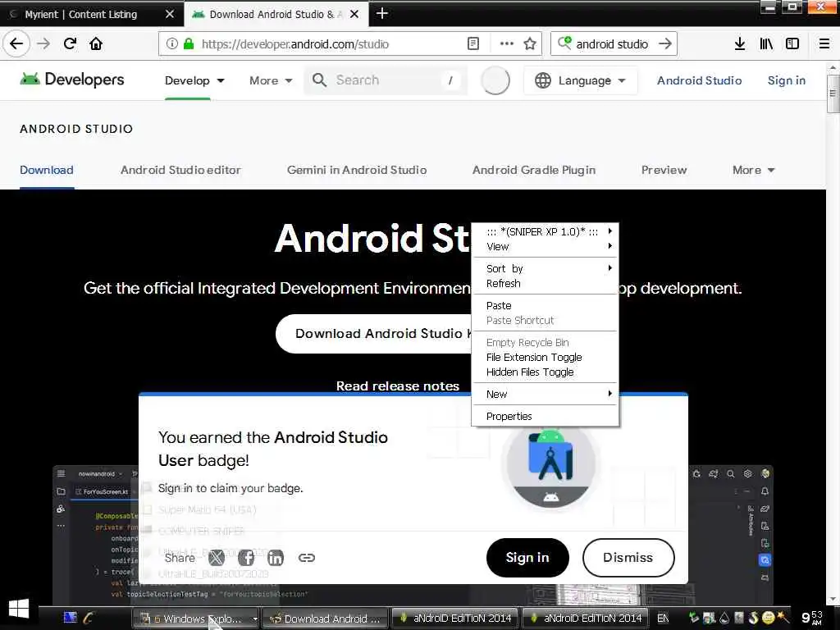The width and height of the screenshot is (840, 630).
Task: Open Properties from the context menu
Action: (545, 416)
